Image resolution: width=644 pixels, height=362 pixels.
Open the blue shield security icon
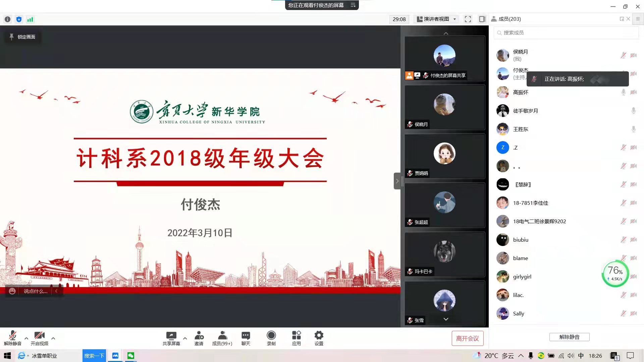[19, 19]
